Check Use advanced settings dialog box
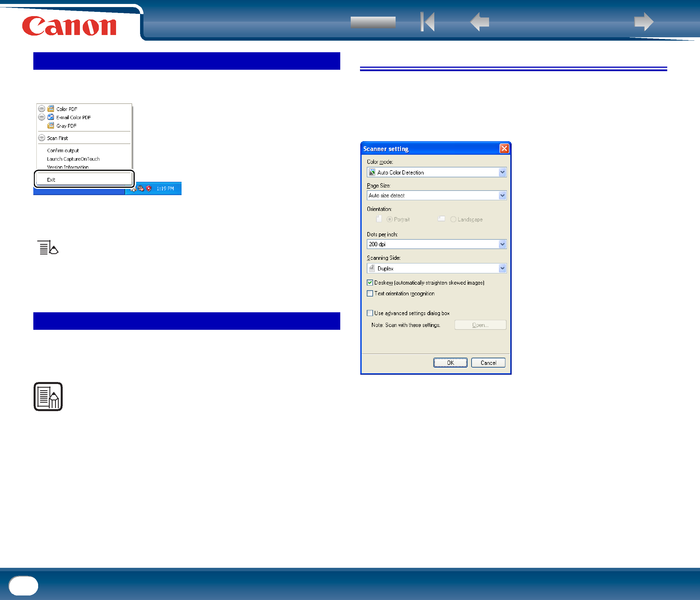This screenshot has width=700, height=600. click(370, 313)
